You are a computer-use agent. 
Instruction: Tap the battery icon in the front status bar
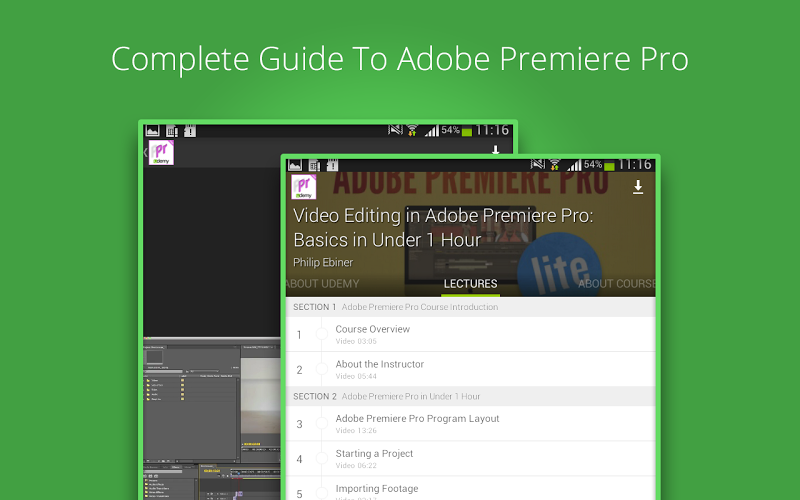pos(609,166)
